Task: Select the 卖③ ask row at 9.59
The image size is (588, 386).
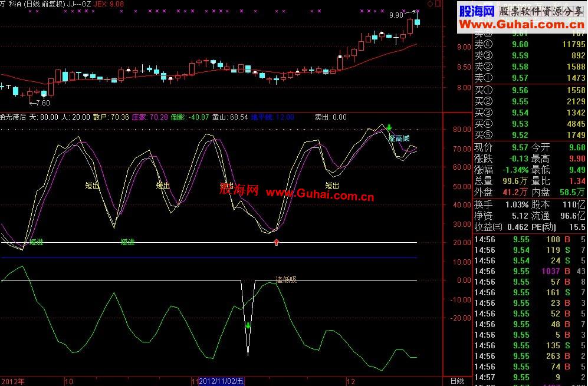Action: [530, 55]
